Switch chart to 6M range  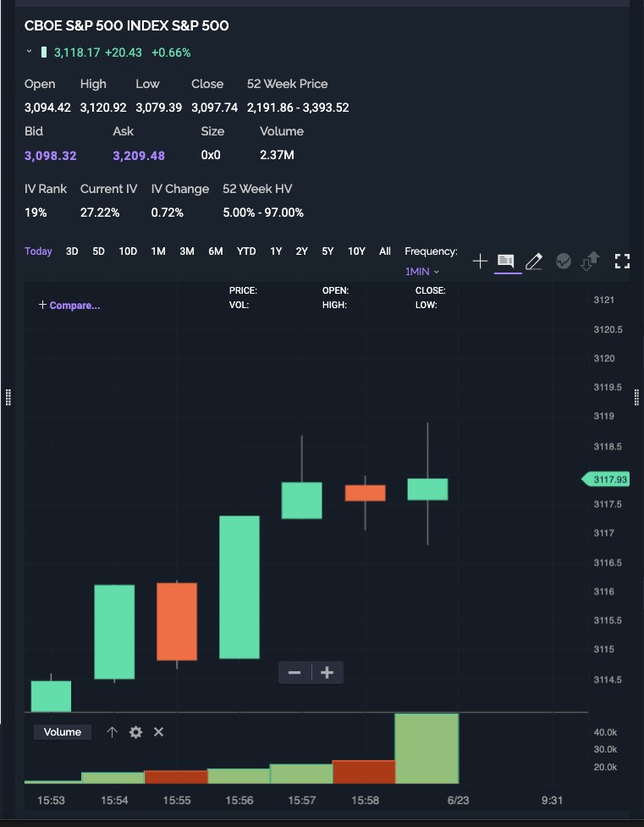click(215, 251)
